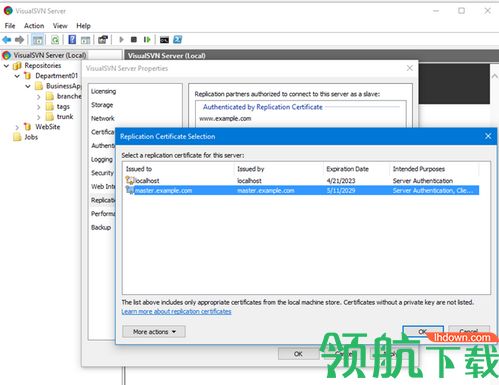Select the master.example.com certificate row

302,191
